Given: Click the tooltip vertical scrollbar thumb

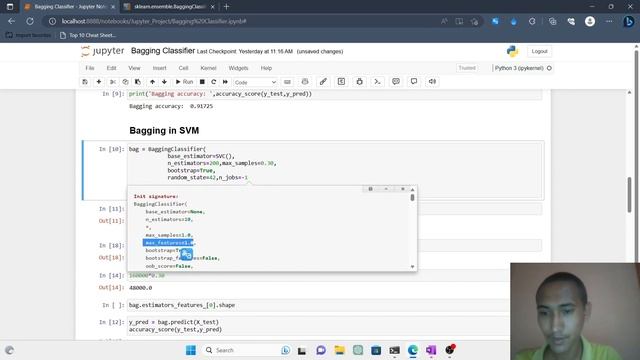Looking at the screenshot, I should [x=412, y=198].
